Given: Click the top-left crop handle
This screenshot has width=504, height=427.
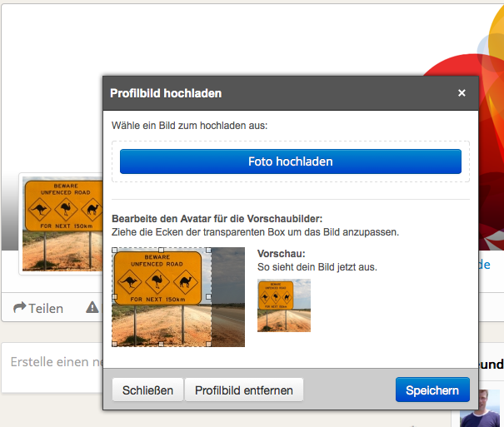Looking at the screenshot, I should pos(114,250).
